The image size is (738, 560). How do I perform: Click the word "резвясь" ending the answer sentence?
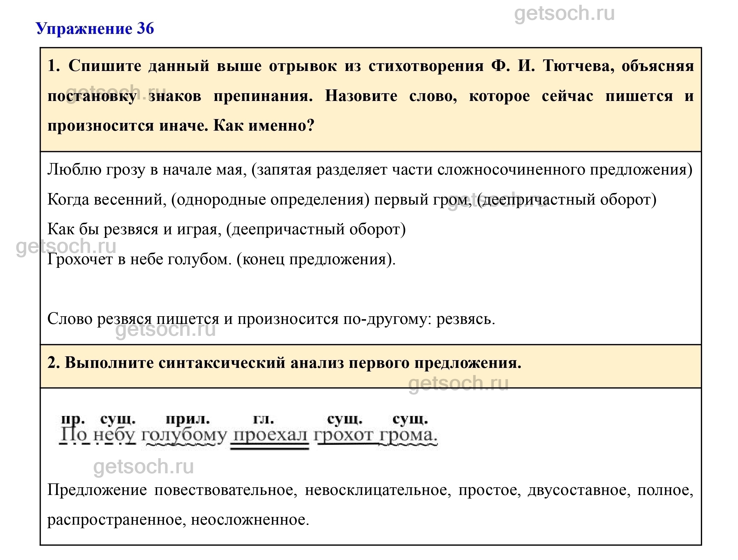pyautogui.click(x=463, y=319)
